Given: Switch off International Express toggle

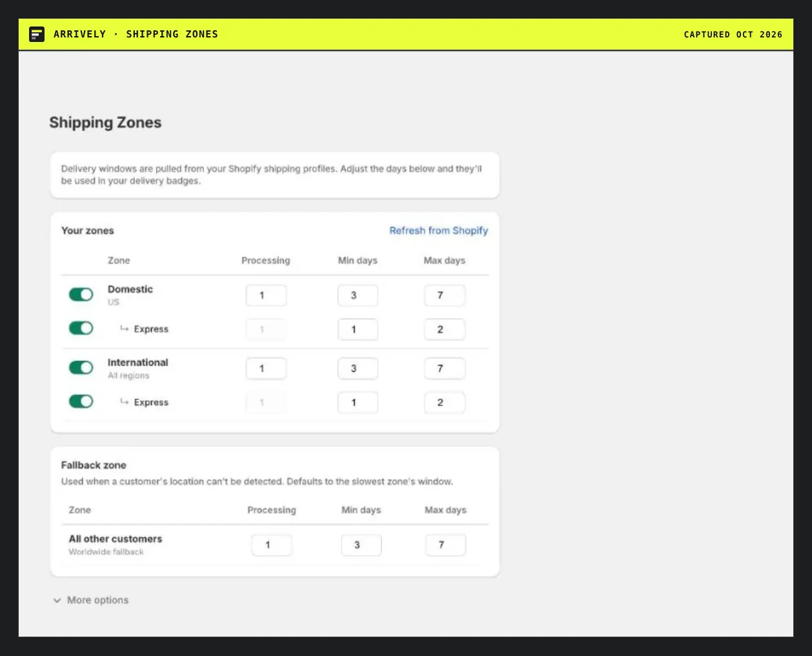Looking at the screenshot, I should coord(81,402).
